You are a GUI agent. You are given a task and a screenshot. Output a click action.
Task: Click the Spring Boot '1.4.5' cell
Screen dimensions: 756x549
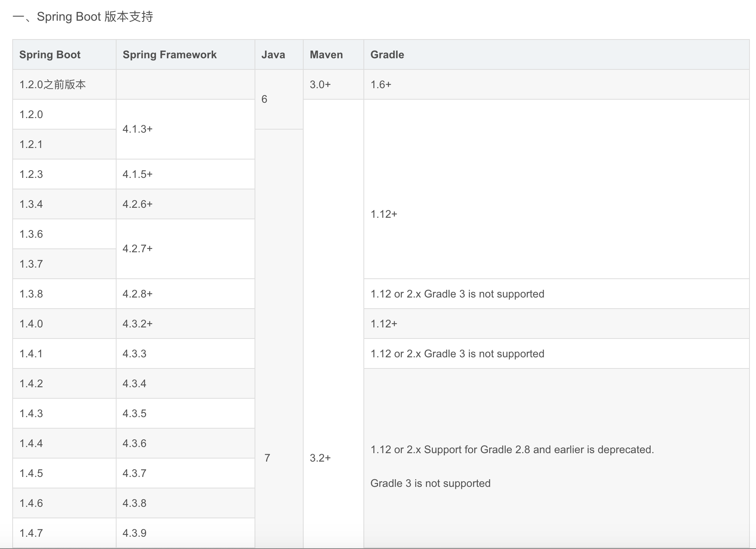64,473
